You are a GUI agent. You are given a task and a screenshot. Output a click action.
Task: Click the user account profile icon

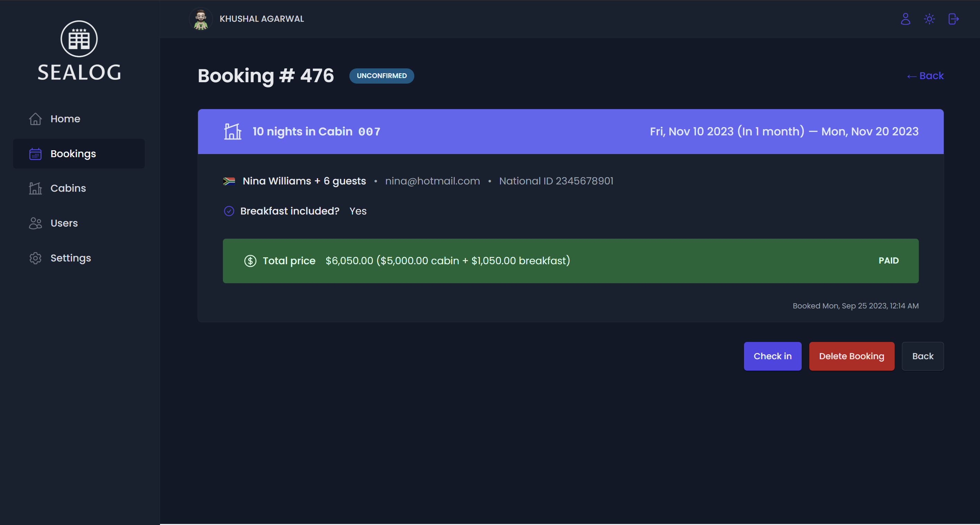click(905, 19)
